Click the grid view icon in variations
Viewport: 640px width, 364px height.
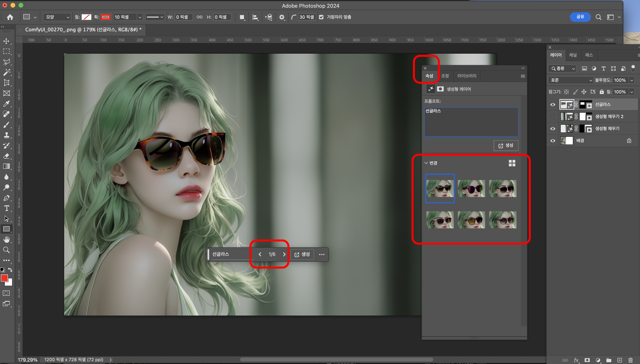pos(512,163)
